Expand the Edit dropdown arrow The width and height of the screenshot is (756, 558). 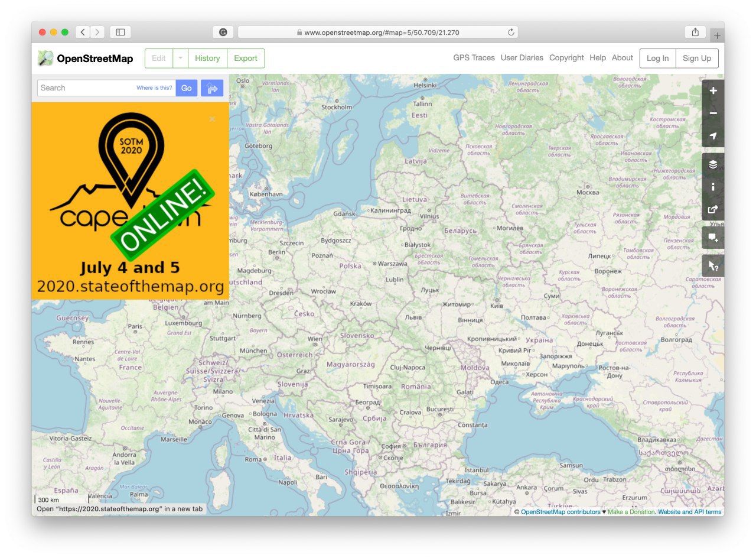(x=180, y=58)
